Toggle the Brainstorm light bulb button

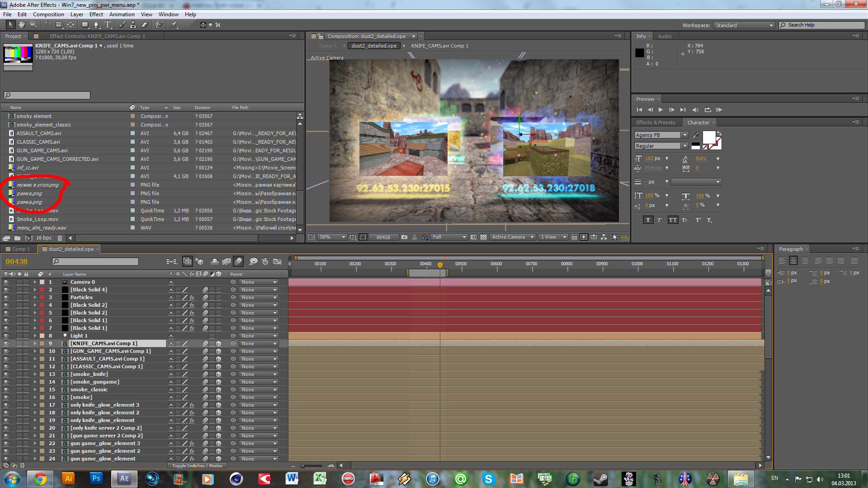(x=253, y=262)
